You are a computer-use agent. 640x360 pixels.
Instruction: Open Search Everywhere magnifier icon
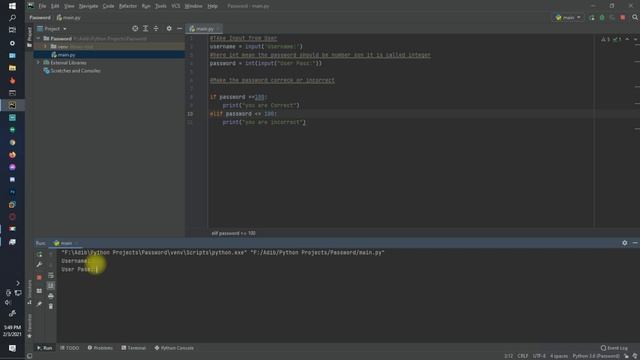[635, 18]
